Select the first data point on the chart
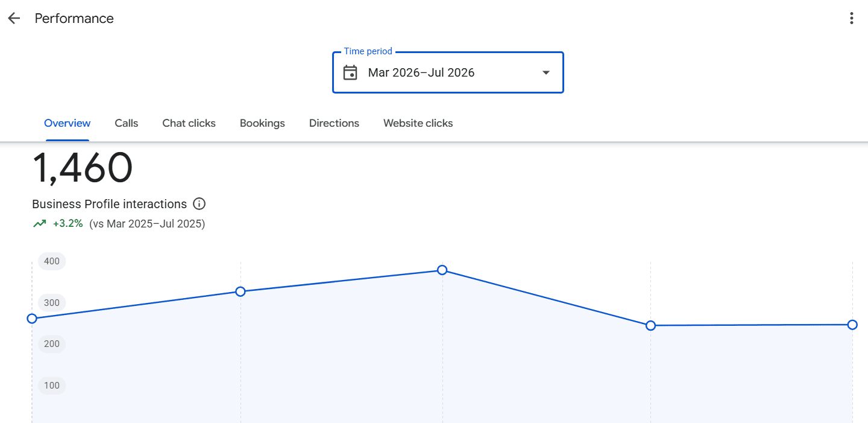The image size is (868, 423). coord(32,319)
